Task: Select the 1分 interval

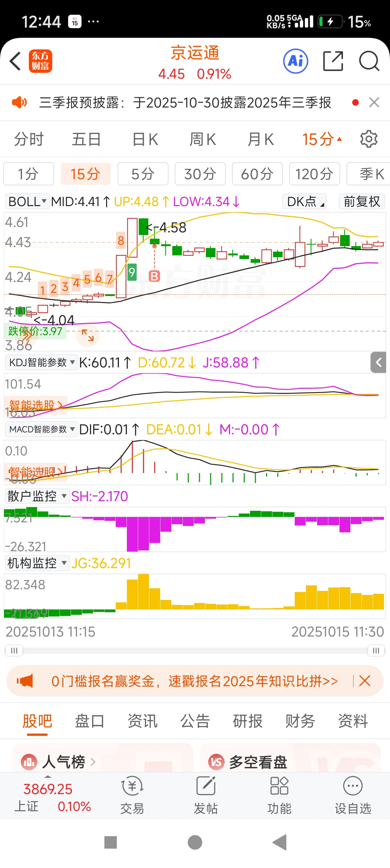Action: 28,174
